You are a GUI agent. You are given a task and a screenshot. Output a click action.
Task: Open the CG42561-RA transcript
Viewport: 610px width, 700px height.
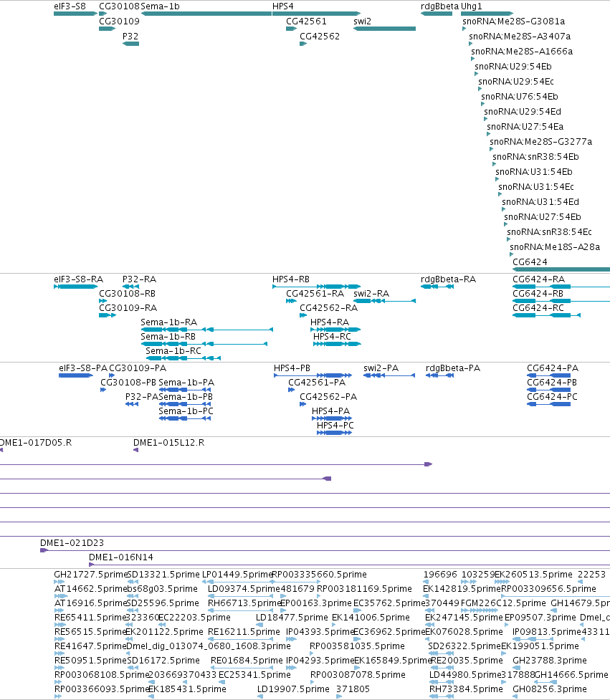point(291,301)
